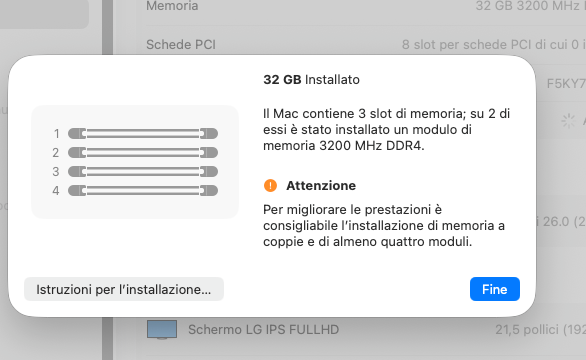Screen dimensions: 586x360
Task: Click the memory slots diagram panel
Action: (135, 162)
